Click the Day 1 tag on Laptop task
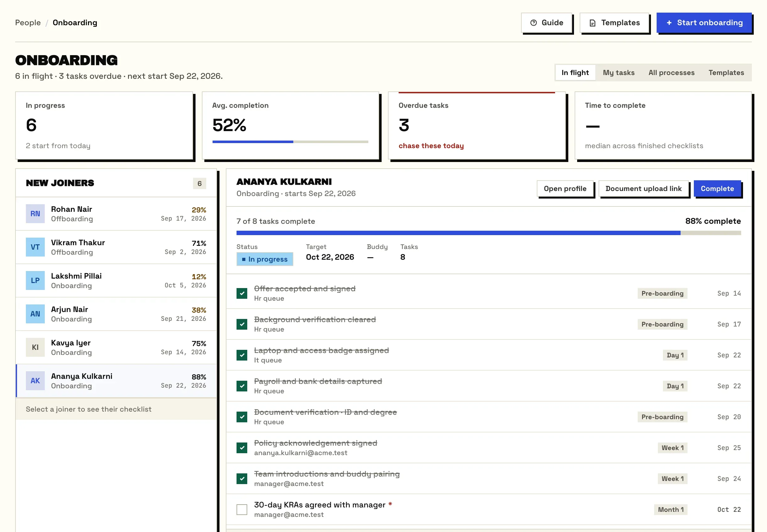The image size is (767, 532). pos(675,355)
